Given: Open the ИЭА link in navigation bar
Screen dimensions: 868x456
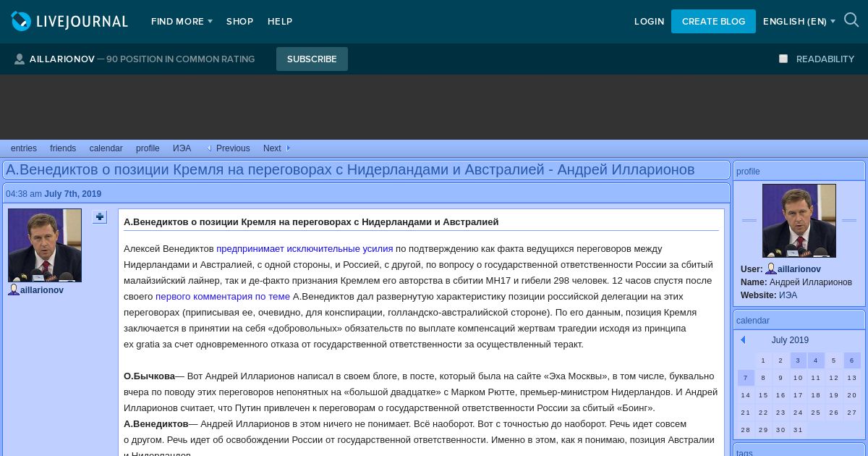Looking at the screenshot, I should (x=182, y=148).
